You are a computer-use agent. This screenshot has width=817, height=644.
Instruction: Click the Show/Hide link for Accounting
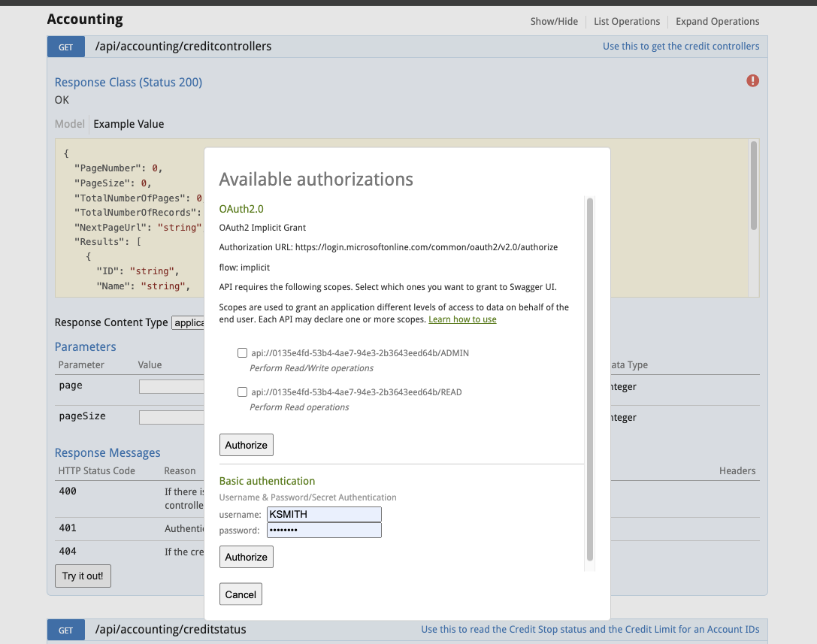(554, 21)
